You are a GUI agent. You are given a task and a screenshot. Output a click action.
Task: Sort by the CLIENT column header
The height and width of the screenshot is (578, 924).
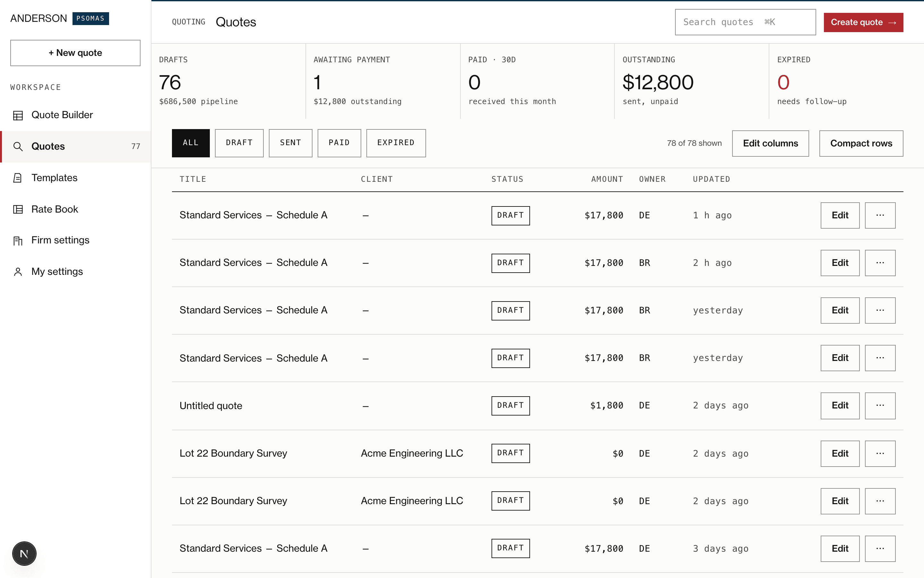(x=377, y=179)
